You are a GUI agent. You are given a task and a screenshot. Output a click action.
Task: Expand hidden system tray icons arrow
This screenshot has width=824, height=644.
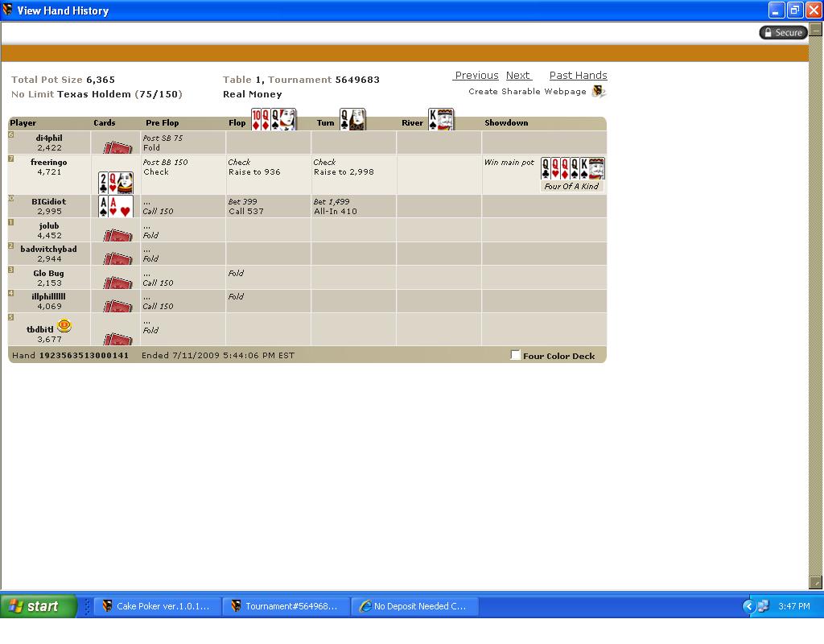tap(748, 606)
